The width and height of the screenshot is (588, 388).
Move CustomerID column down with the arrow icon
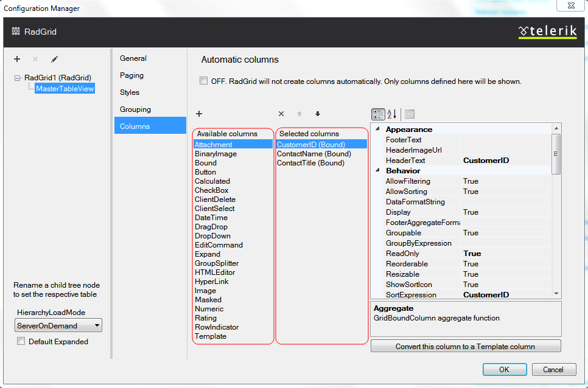(x=317, y=114)
